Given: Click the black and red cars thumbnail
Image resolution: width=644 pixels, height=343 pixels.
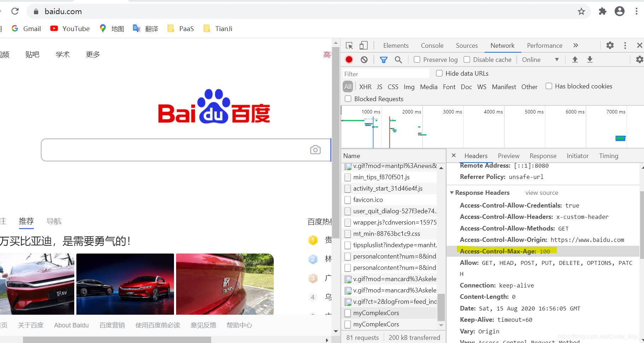Looking at the screenshot, I should (125, 284).
